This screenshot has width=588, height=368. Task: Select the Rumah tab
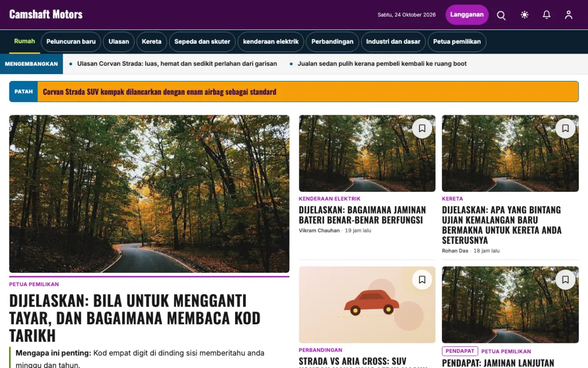[x=24, y=42]
